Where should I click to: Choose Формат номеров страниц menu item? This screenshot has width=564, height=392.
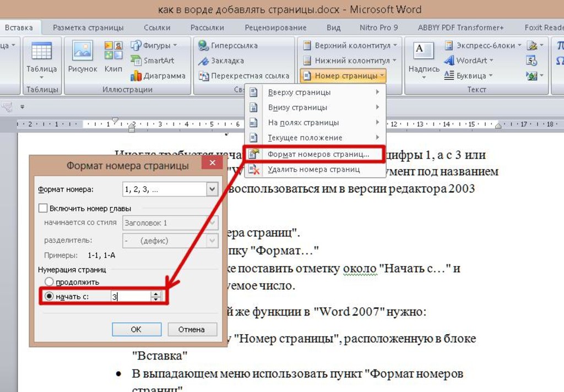[x=318, y=154]
